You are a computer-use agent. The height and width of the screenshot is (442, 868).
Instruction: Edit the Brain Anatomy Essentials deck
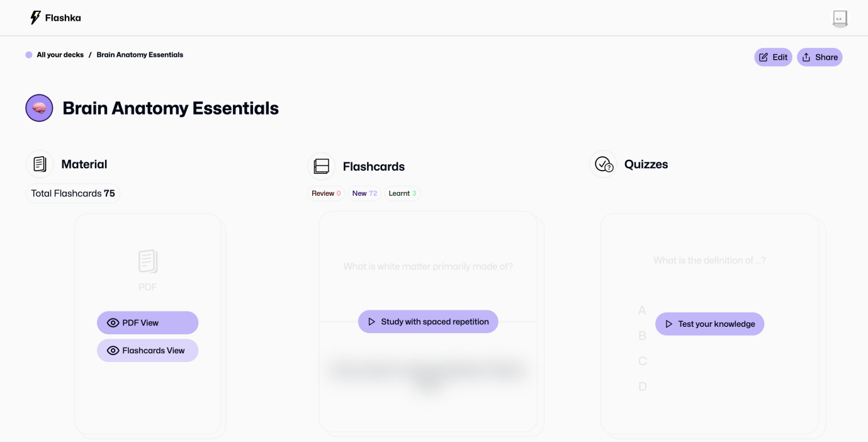[x=773, y=57]
